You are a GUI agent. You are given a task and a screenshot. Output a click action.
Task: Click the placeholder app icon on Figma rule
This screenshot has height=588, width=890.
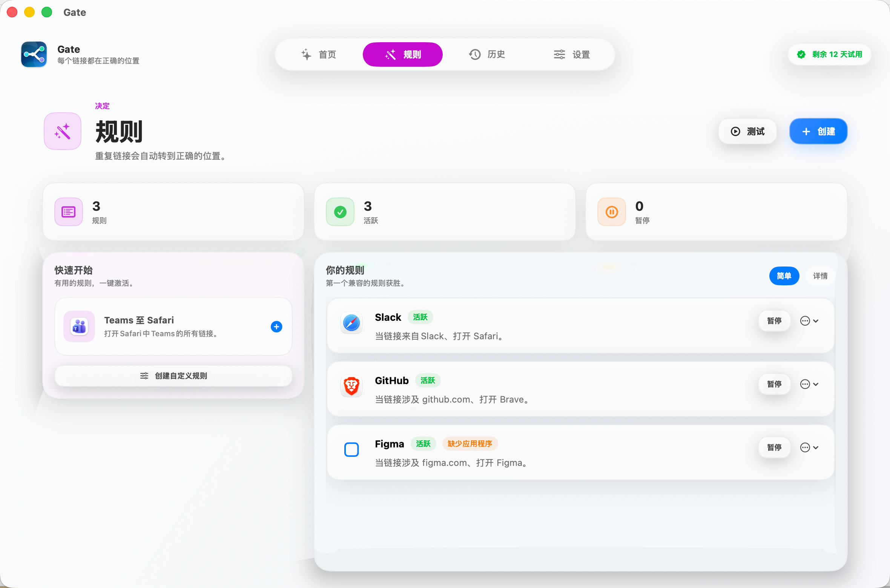click(351, 449)
